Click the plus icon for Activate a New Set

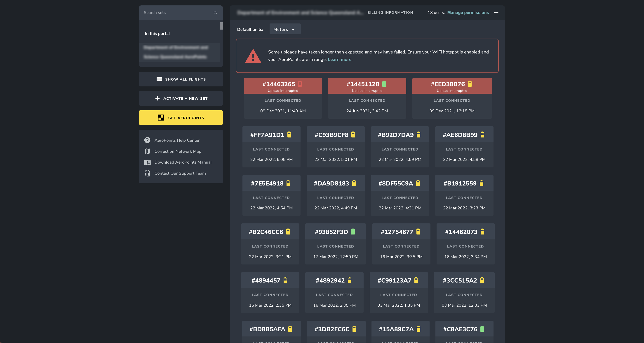(157, 98)
